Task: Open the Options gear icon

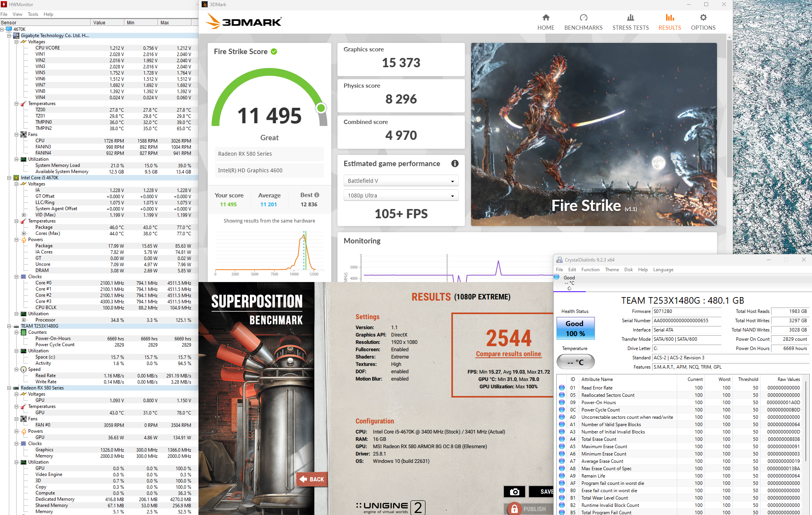Action: 703,18
